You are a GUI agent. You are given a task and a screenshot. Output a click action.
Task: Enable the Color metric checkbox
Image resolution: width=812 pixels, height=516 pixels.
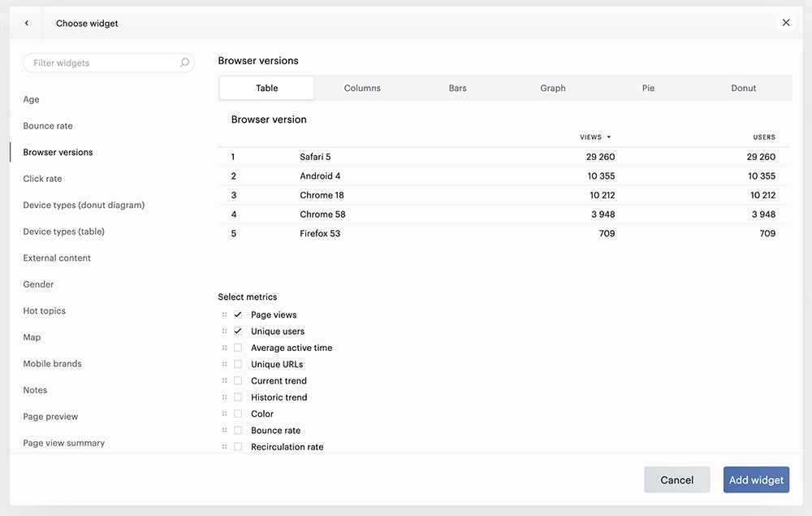click(238, 414)
